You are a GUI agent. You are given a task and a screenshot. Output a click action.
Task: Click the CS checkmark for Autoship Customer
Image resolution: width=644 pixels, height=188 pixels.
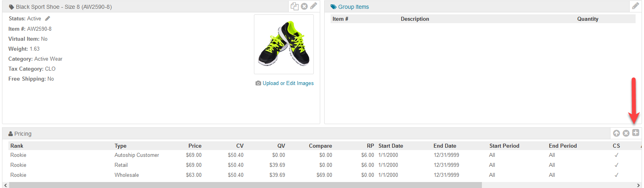coord(616,155)
